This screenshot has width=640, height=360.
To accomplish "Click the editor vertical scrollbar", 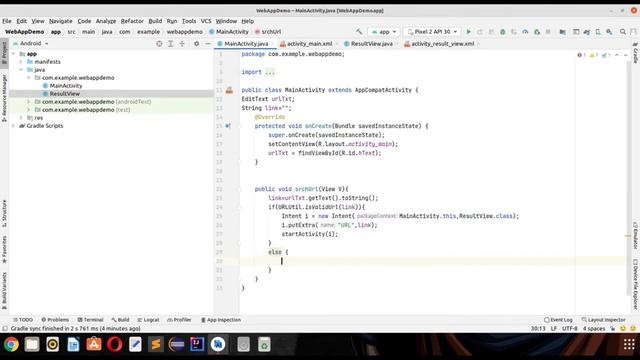I will 628,178.
